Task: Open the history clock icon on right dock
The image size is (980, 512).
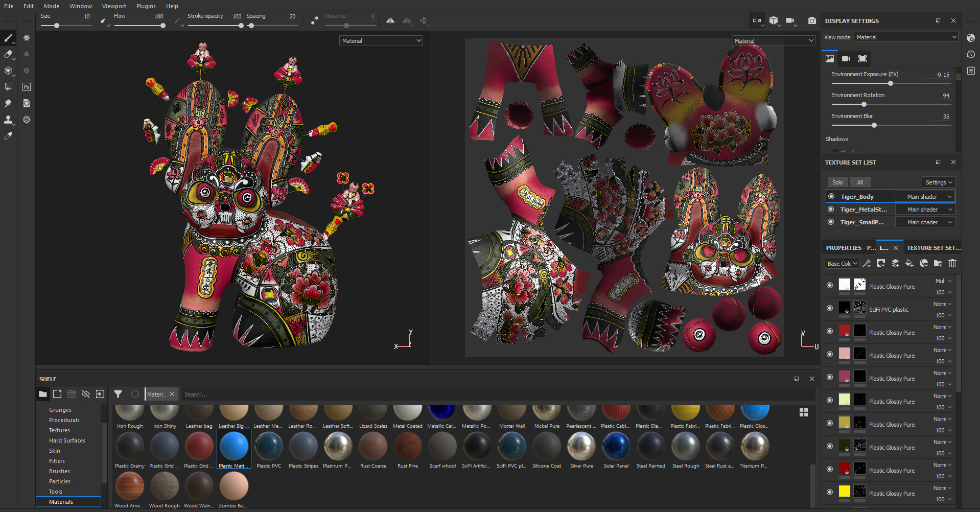Action: coord(971,54)
